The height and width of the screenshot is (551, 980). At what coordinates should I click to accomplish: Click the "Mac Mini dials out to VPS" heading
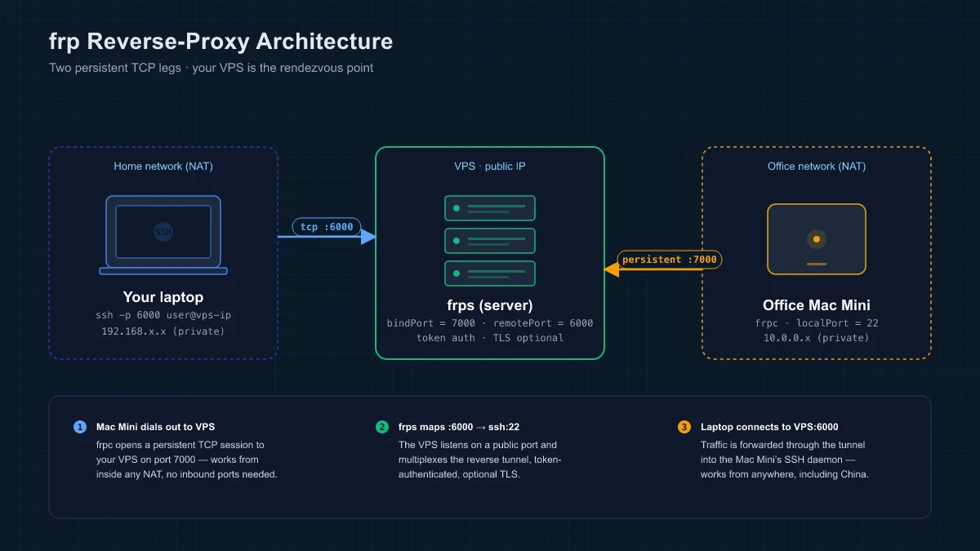pos(156,427)
